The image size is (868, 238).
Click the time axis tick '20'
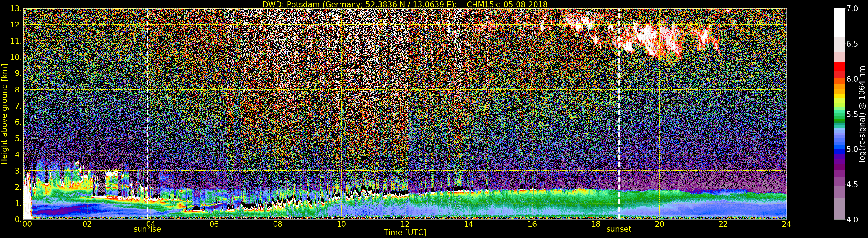point(659,224)
